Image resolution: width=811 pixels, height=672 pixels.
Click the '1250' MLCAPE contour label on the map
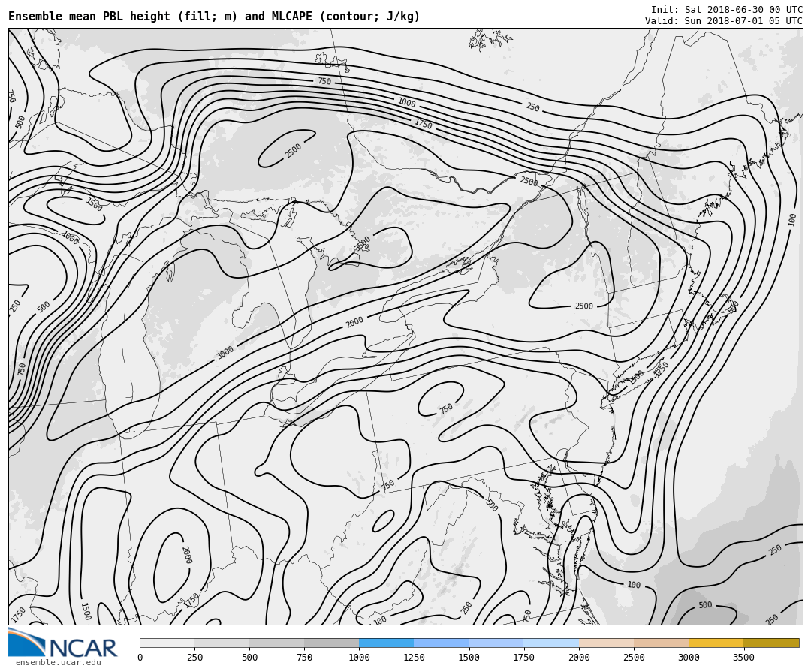[661, 369]
